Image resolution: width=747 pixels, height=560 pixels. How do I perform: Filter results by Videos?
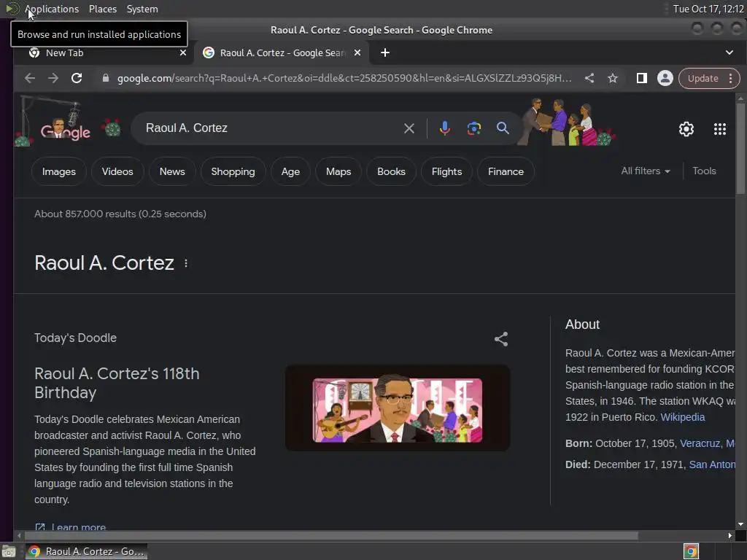pyautogui.click(x=117, y=171)
